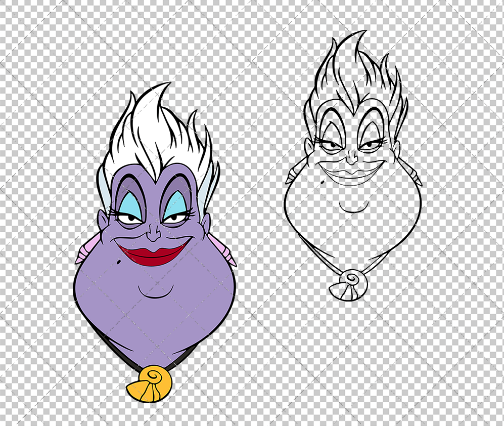Select the nose on colored Ursula
The height and width of the screenshot is (426, 504).
click(154, 233)
